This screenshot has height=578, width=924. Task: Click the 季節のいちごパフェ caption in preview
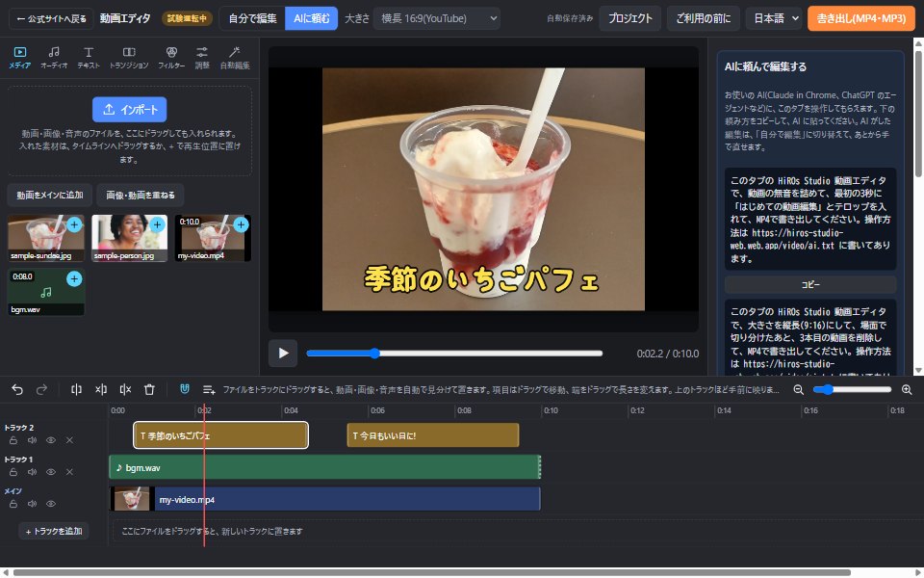481,279
